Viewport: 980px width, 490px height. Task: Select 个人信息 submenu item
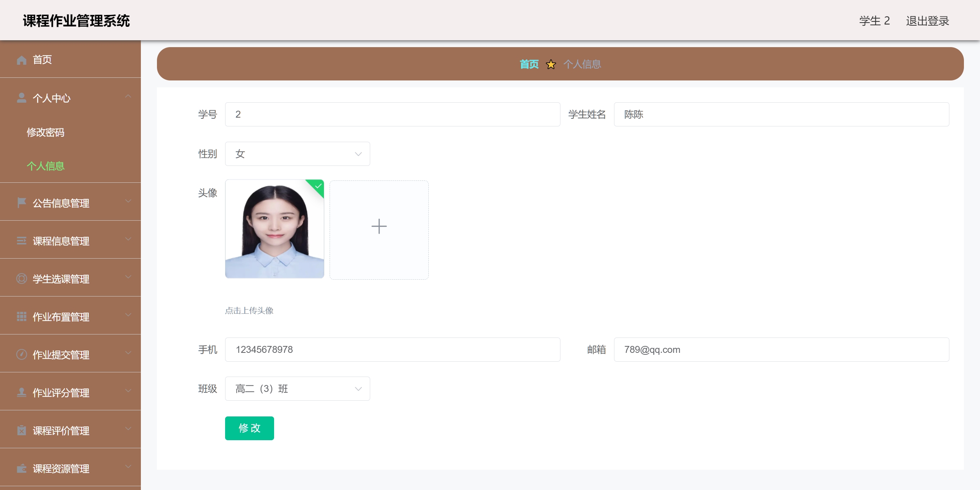(x=70, y=166)
